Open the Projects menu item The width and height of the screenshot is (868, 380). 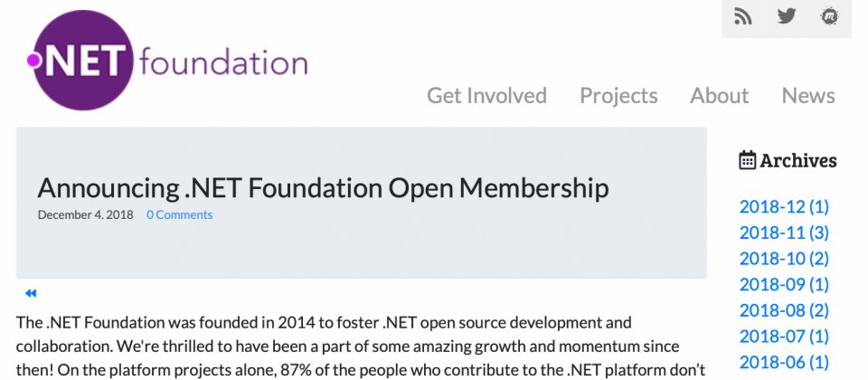[618, 95]
